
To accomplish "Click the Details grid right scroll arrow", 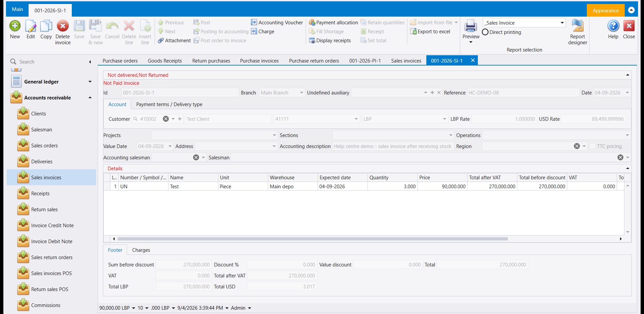I will [621, 239].
